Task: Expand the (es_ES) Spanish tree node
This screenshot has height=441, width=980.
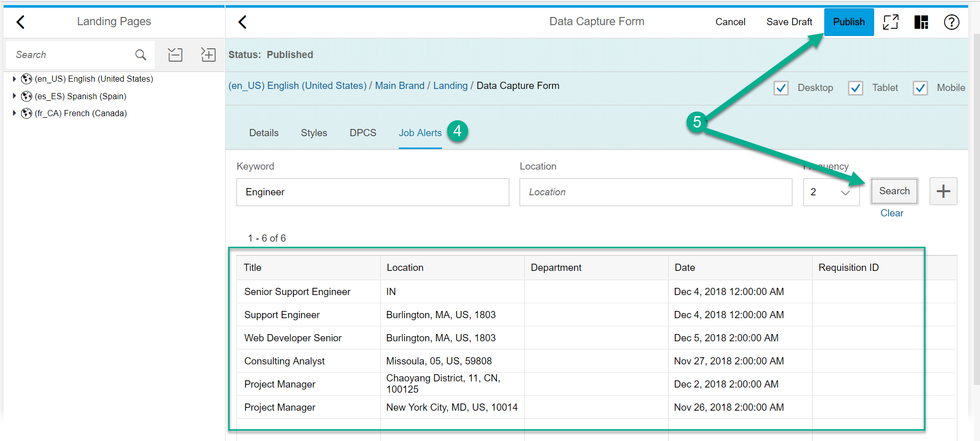Action: [14, 96]
